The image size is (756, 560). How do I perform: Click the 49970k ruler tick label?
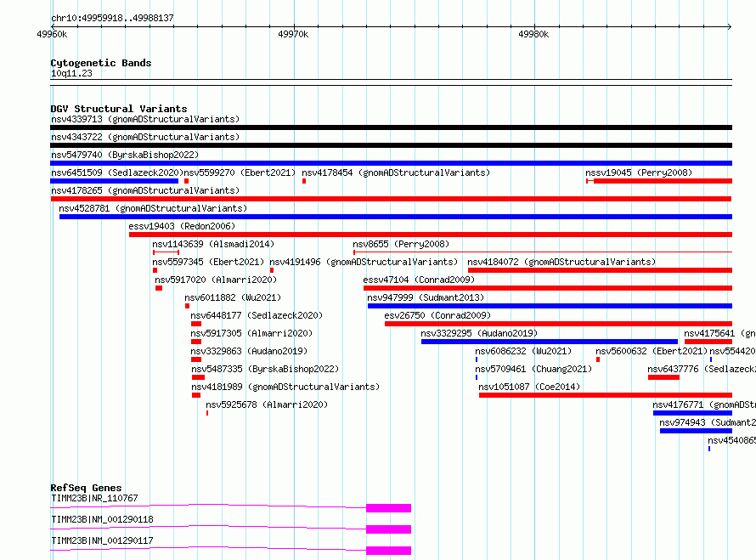click(x=293, y=34)
